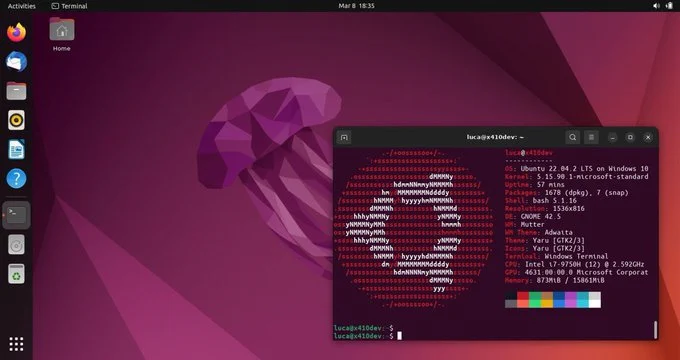Launch Thunderbird Mail from the dock
The width and height of the screenshot is (680, 360).
tap(16, 62)
